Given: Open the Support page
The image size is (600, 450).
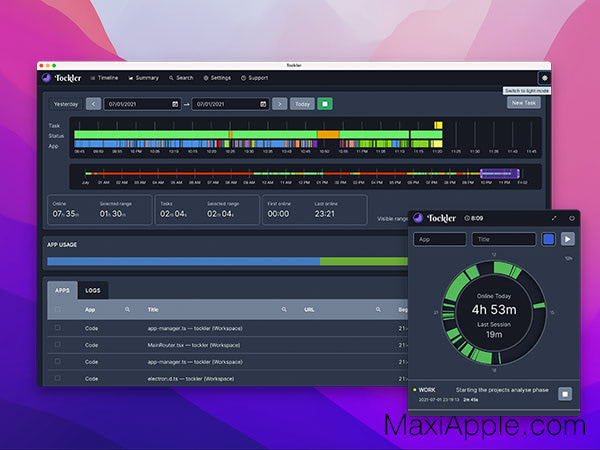Looking at the screenshot, I should point(254,78).
